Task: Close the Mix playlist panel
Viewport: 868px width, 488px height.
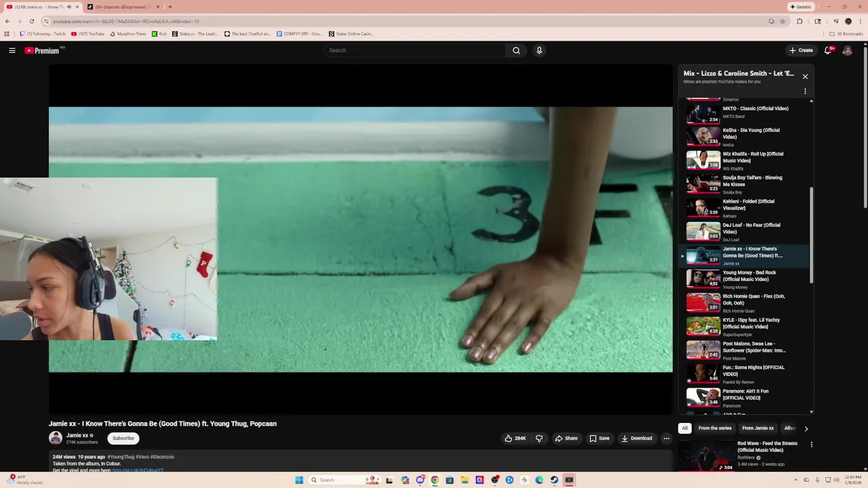Action: point(805,77)
